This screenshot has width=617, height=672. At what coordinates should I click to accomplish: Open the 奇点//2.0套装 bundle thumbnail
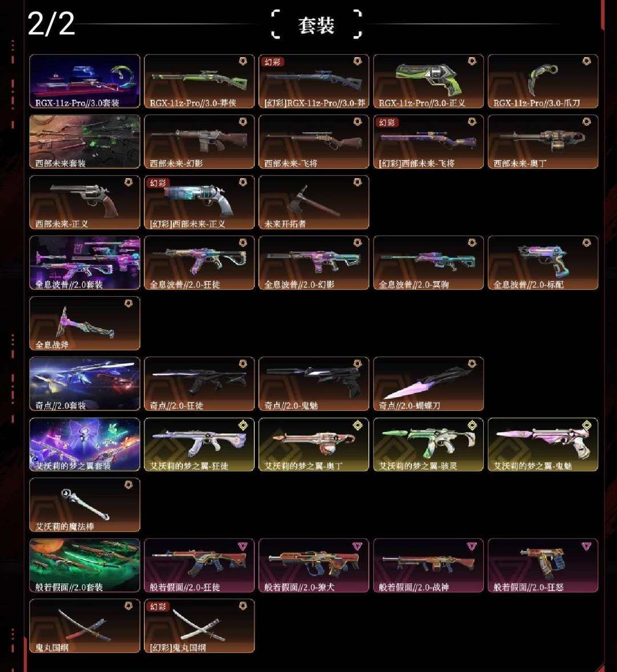click(85, 384)
